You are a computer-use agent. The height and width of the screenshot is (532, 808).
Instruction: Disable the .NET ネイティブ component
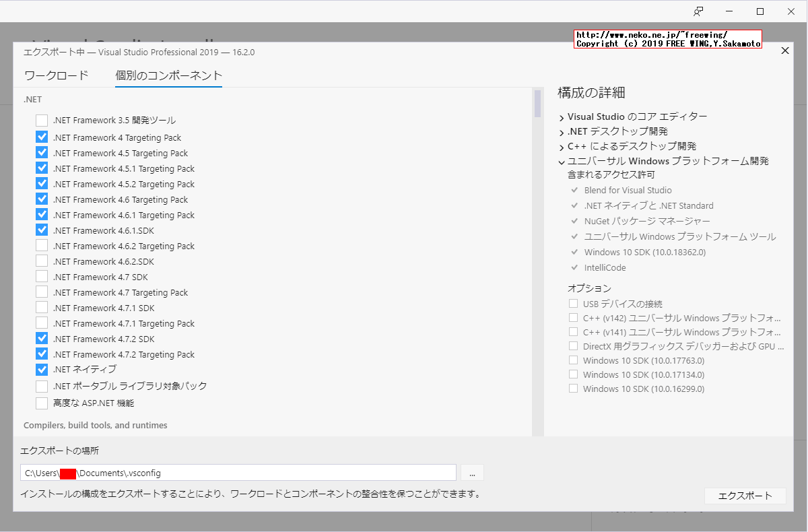coord(42,370)
